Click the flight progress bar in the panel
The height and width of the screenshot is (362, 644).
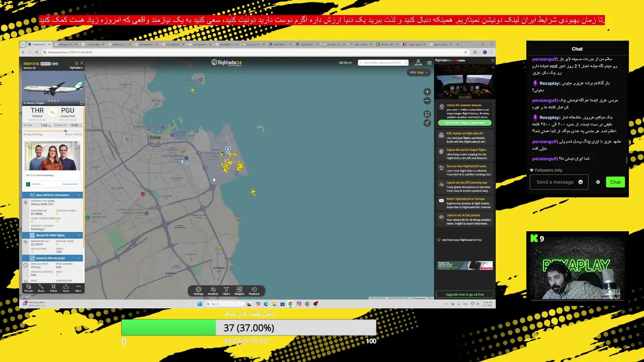(x=52, y=132)
